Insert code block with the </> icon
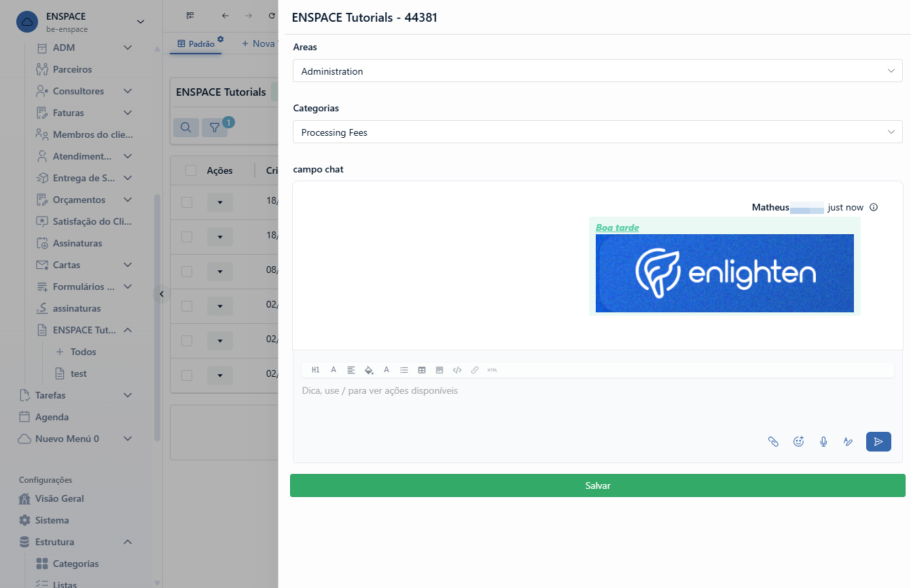Screen dimensions: 911x588 [x=457, y=370]
